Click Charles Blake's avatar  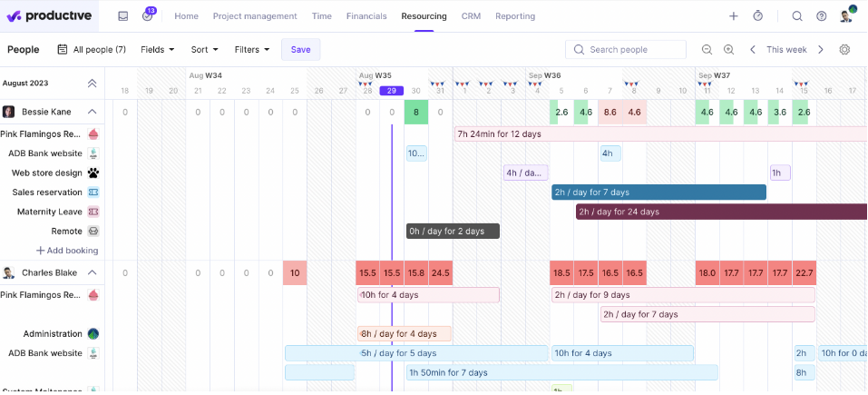[x=8, y=272]
